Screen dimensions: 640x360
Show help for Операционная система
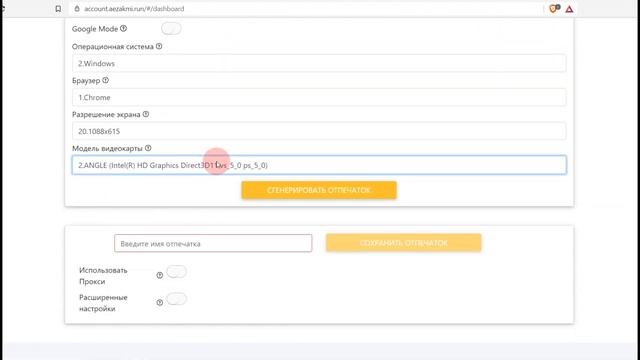(159, 47)
